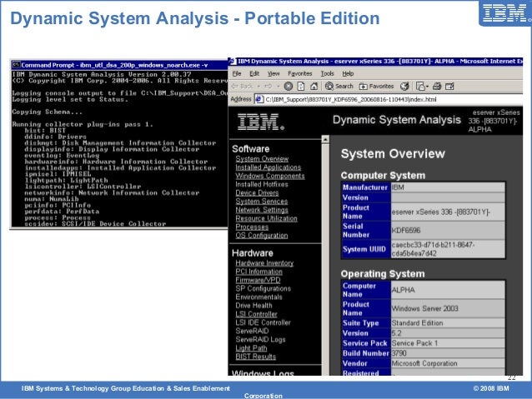Open the Network Settings link
532x399 pixels.
262,210
